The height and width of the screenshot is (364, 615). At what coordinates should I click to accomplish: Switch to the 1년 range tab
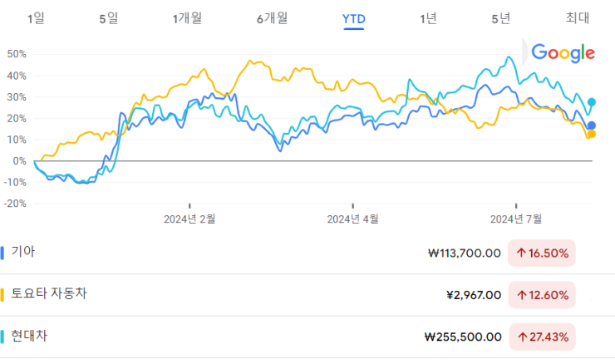(x=428, y=18)
